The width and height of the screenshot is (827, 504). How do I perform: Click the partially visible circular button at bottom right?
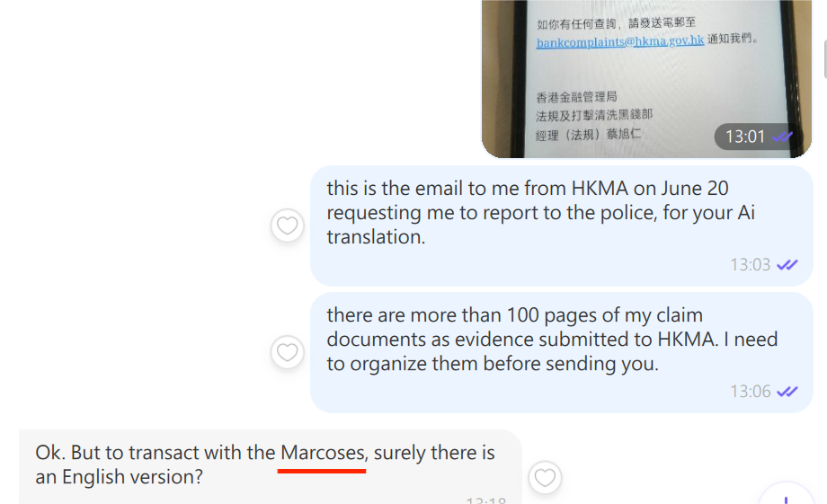[787, 497]
